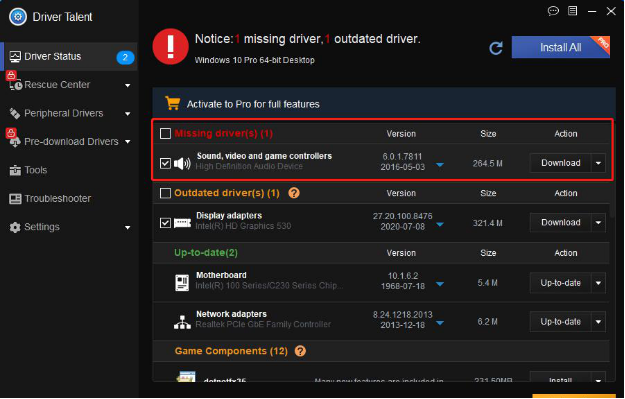This screenshot has height=399, width=625.
Task: Click the 27.20.100.8476 version text
Action: 403,216
